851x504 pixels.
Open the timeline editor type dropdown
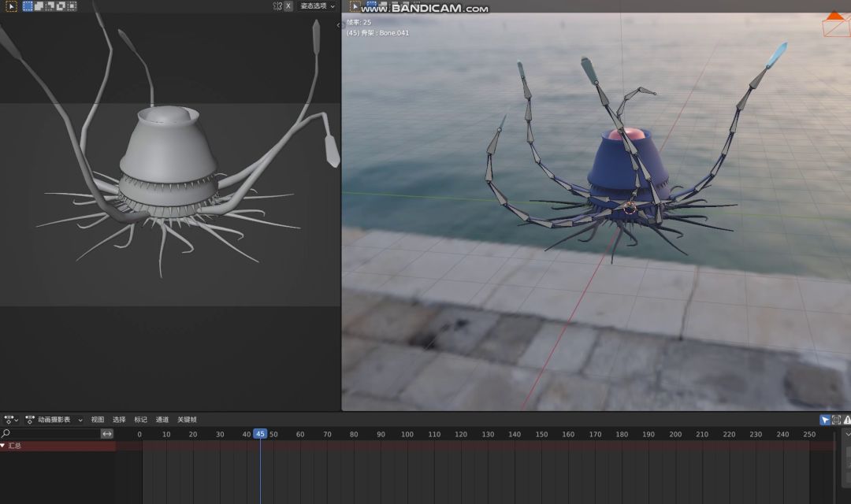(11, 420)
